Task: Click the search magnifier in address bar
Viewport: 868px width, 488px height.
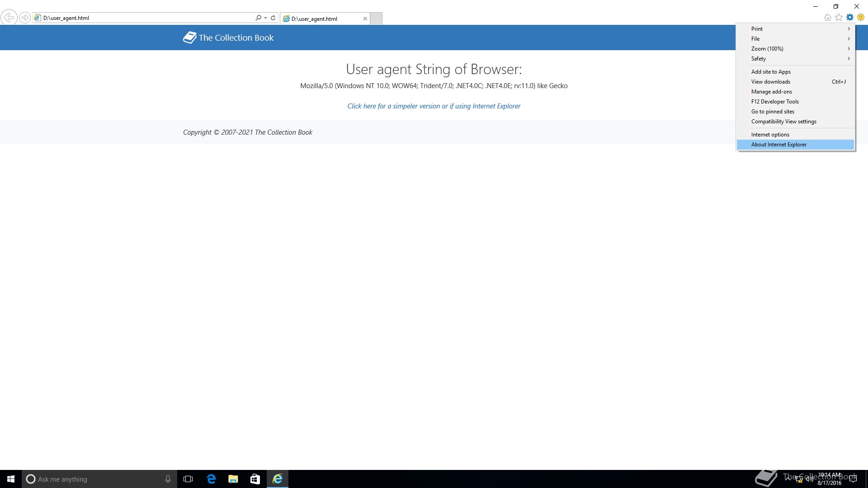Action: point(258,18)
